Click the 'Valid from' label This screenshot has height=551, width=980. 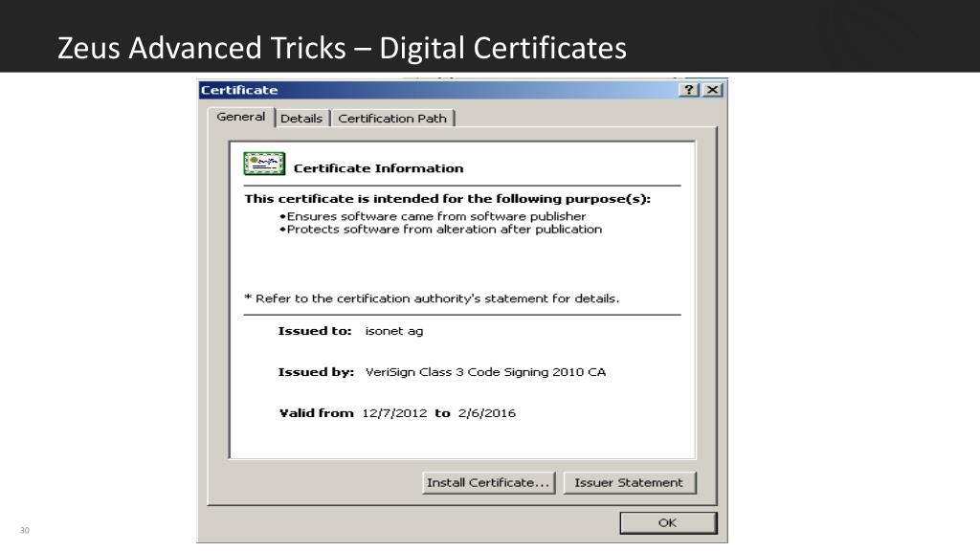click(x=316, y=413)
